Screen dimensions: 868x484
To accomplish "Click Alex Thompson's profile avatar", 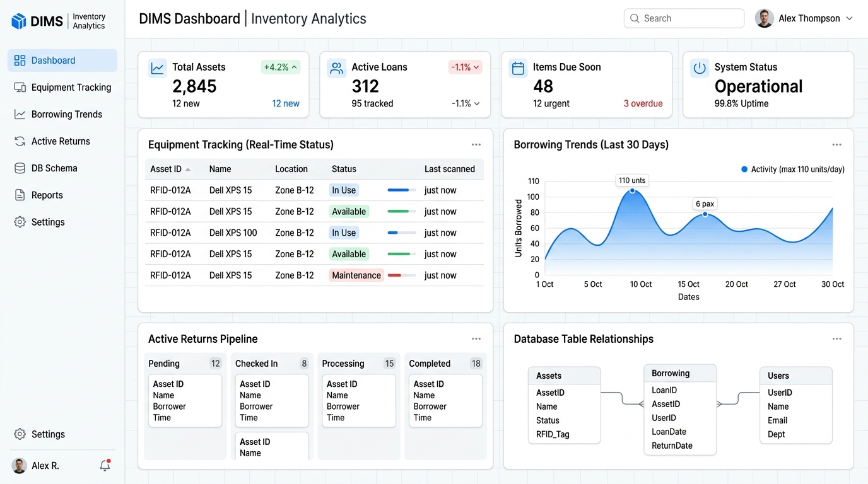I will 764,18.
